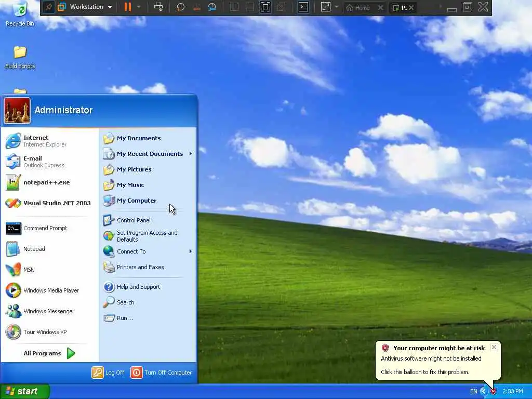Click the My Music folder icon

(x=109, y=185)
